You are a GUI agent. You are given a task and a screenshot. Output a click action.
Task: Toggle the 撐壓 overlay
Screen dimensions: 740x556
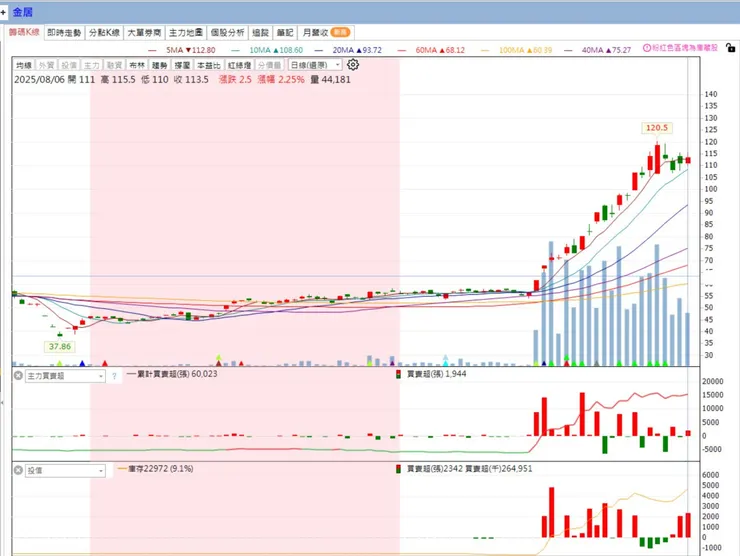[x=182, y=65]
